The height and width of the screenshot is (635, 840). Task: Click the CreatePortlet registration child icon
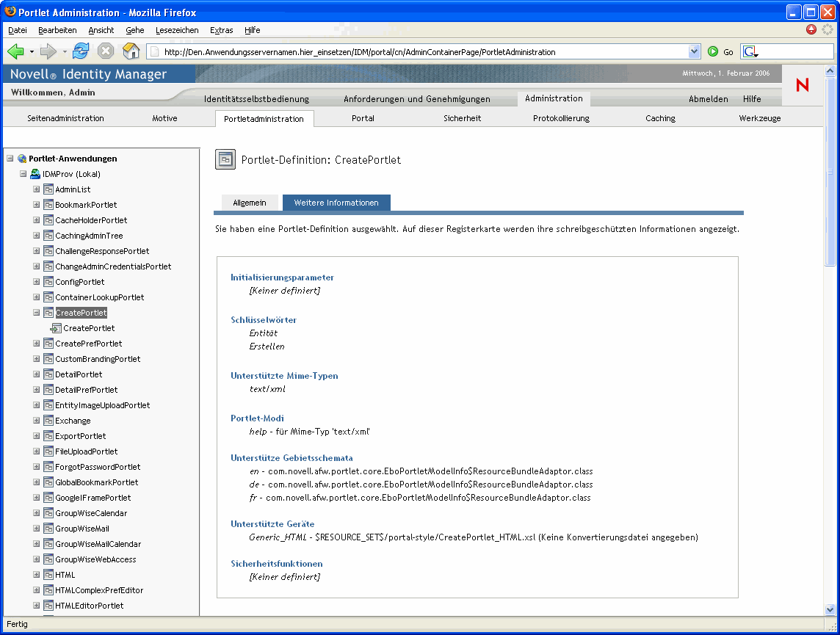click(x=56, y=328)
